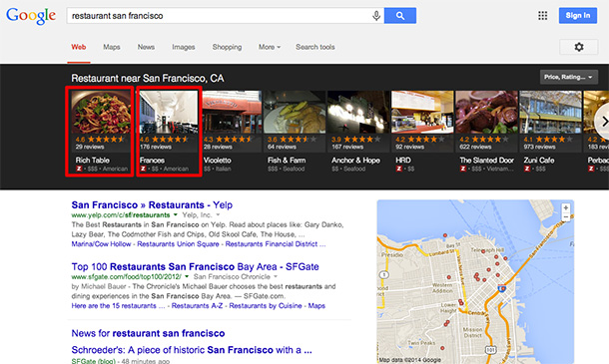Zoom in on the map with plus
Image resolution: width=609 pixels, height=364 pixels.
(x=566, y=208)
